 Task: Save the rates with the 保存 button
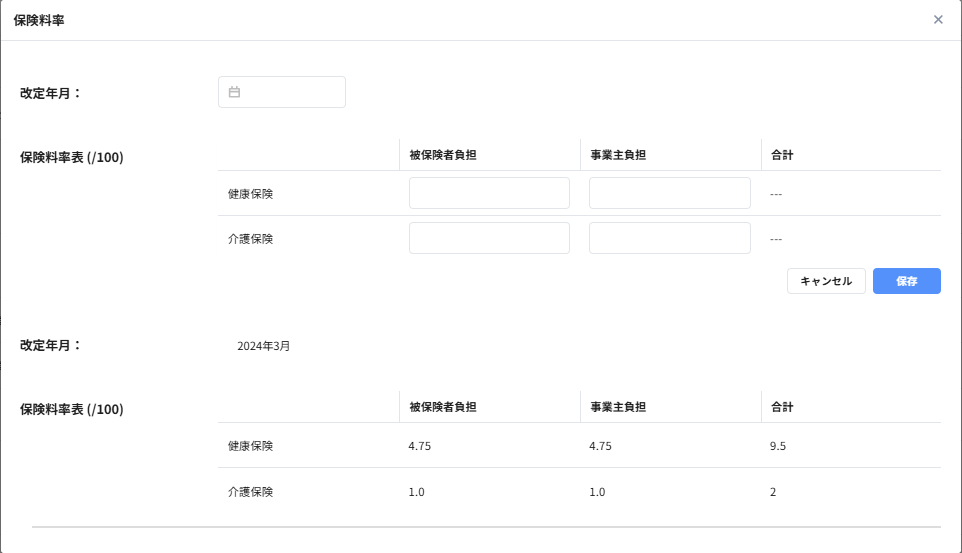coord(906,281)
